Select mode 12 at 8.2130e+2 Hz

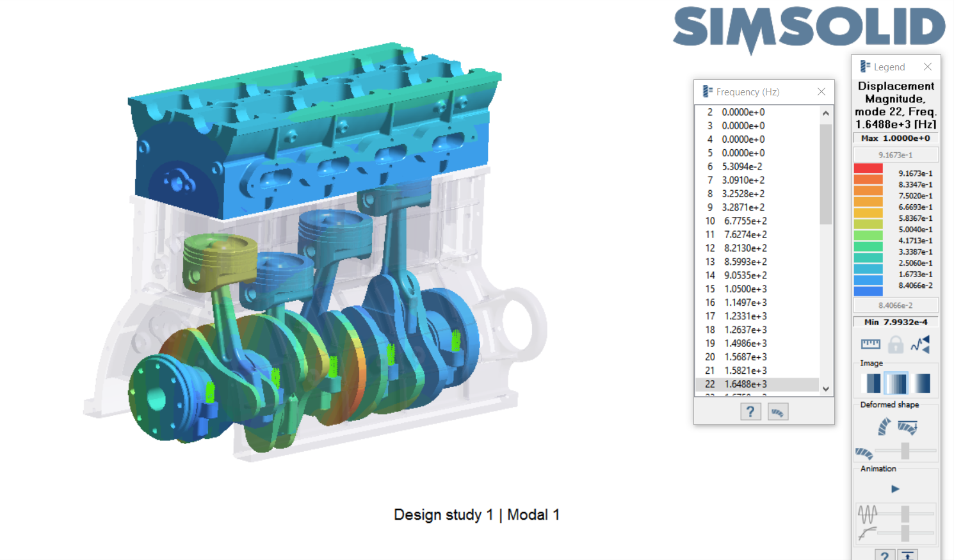point(757,248)
